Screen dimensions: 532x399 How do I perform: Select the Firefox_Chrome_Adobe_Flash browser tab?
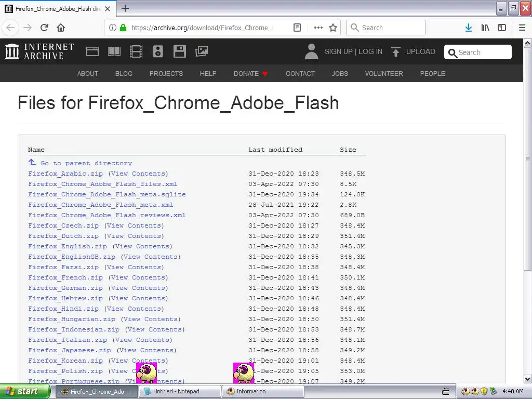tap(58, 9)
